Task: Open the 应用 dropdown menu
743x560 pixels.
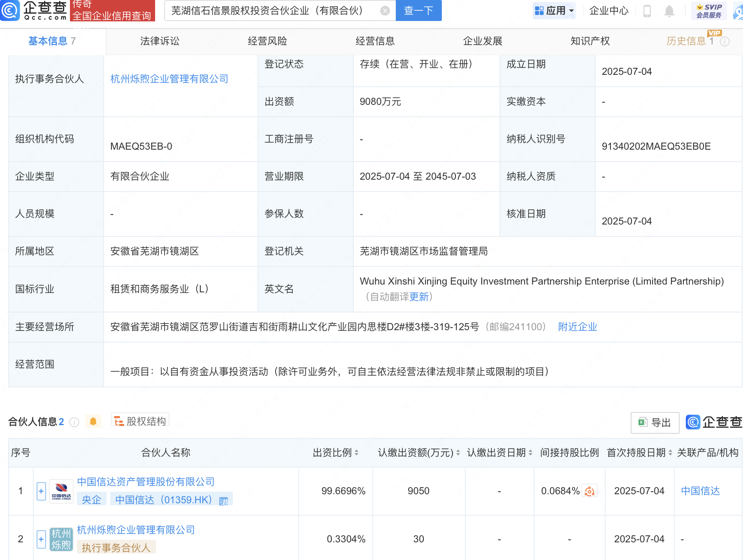Action: tap(554, 11)
